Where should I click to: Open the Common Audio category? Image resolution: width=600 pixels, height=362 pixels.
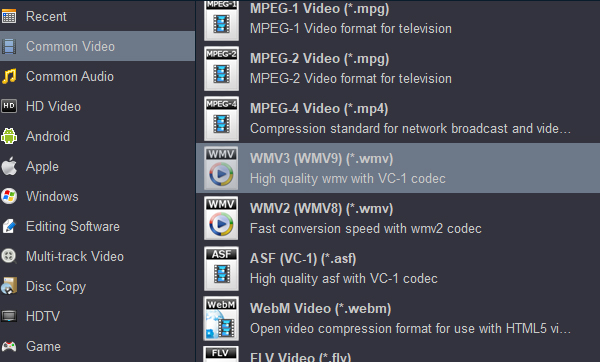click(97, 77)
